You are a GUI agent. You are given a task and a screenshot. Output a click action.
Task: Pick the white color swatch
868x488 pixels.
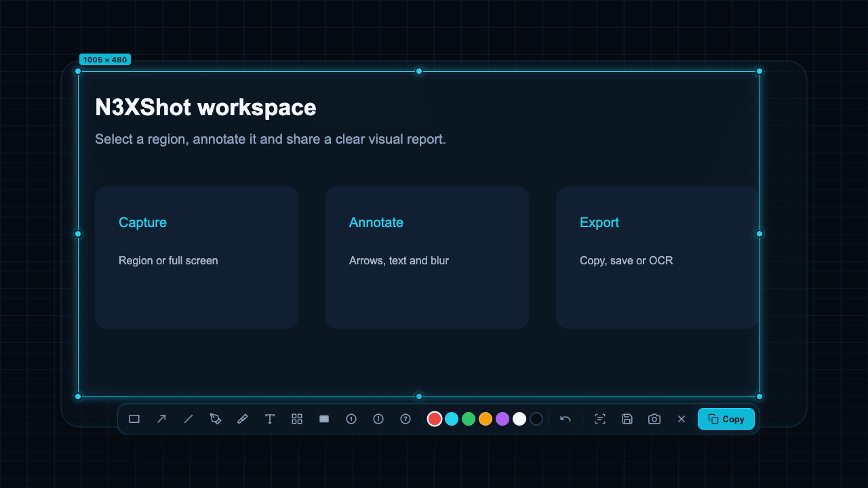519,419
